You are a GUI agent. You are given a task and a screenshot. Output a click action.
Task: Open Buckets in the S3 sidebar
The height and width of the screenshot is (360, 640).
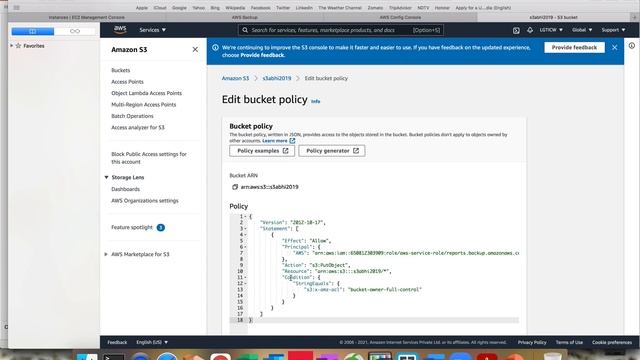(120, 70)
